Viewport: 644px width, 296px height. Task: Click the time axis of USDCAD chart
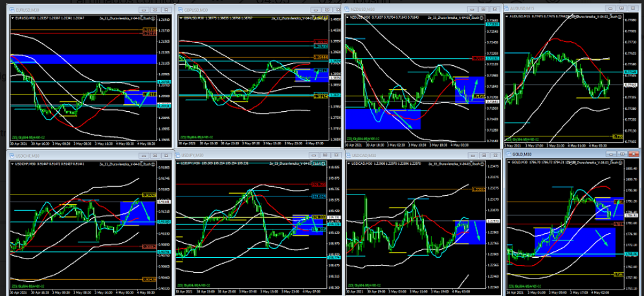coord(414,288)
